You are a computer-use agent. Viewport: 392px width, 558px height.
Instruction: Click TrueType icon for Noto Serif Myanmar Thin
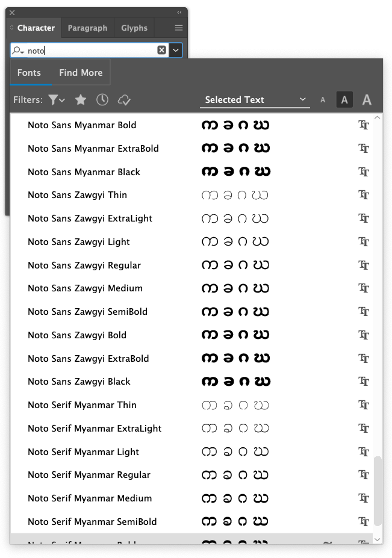(x=364, y=405)
